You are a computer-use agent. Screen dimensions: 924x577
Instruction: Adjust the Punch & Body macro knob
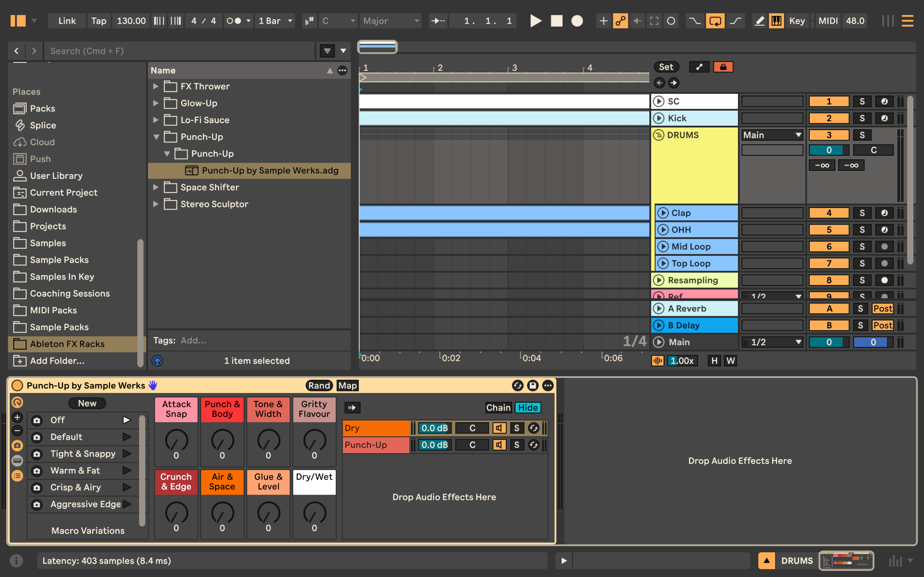click(222, 441)
